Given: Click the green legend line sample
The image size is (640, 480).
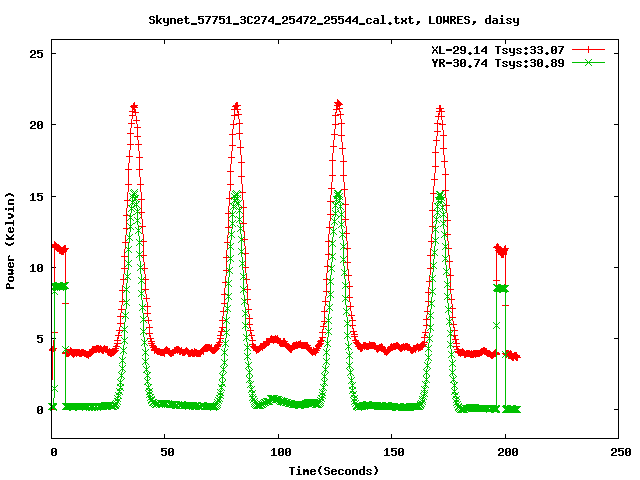Looking at the screenshot, I should 588,62.
